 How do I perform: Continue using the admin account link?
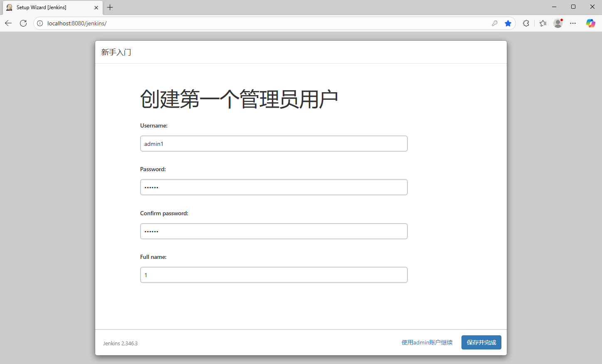point(427,342)
